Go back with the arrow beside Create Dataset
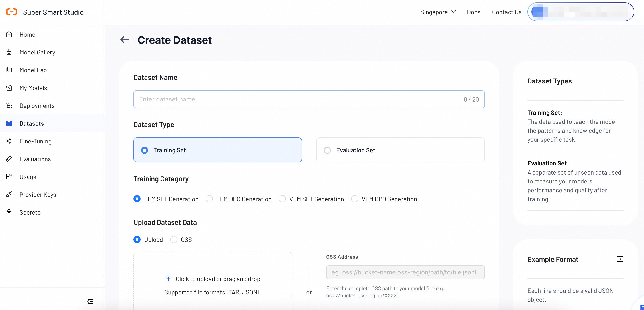Viewport: 644px width, 310px height. tap(125, 40)
